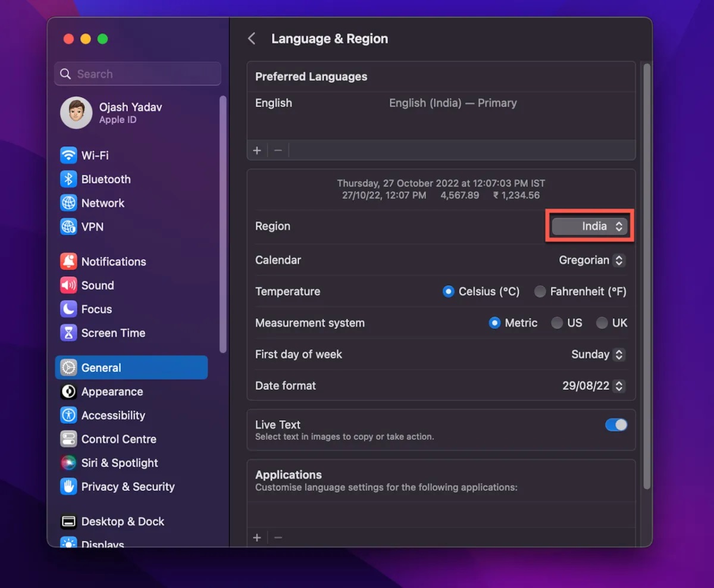Image resolution: width=714 pixels, height=588 pixels.
Task: Go back with the chevron arrow
Action: (x=252, y=39)
